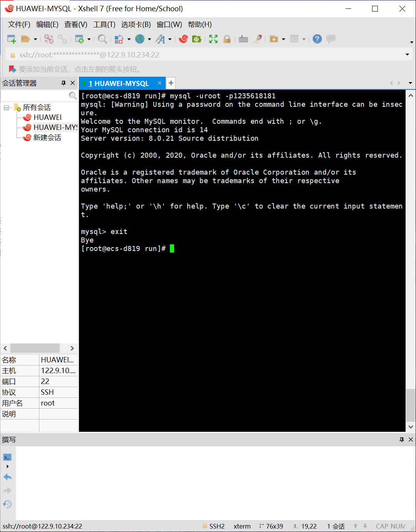Screen dimensions: 416x532
Task: Open the tab list dropdown arrow
Action: coord(410,83)
